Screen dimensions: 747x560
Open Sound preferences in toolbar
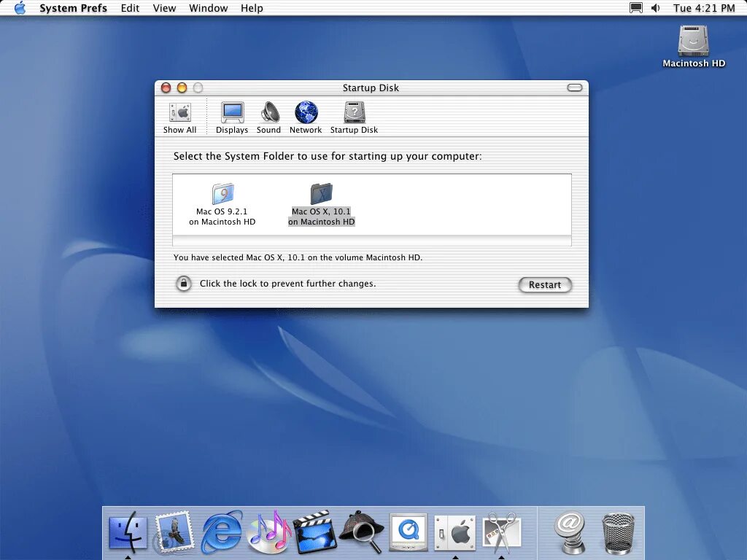(x=268, y=118)
